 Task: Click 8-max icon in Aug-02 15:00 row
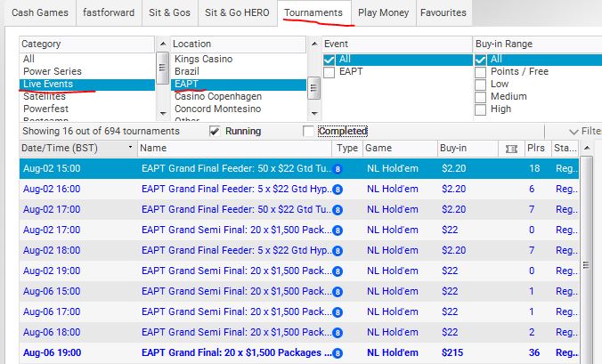click(x=338, y=169)
